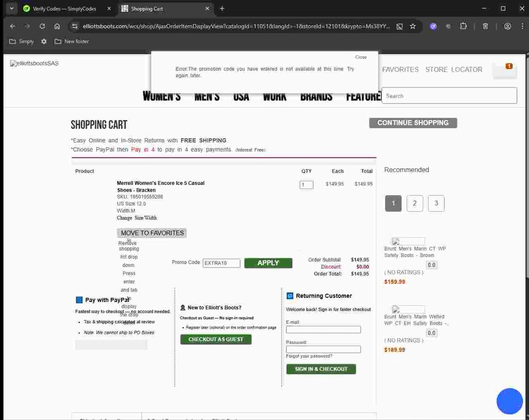
Task: Open the WORK menu
Action: (275, 97)
